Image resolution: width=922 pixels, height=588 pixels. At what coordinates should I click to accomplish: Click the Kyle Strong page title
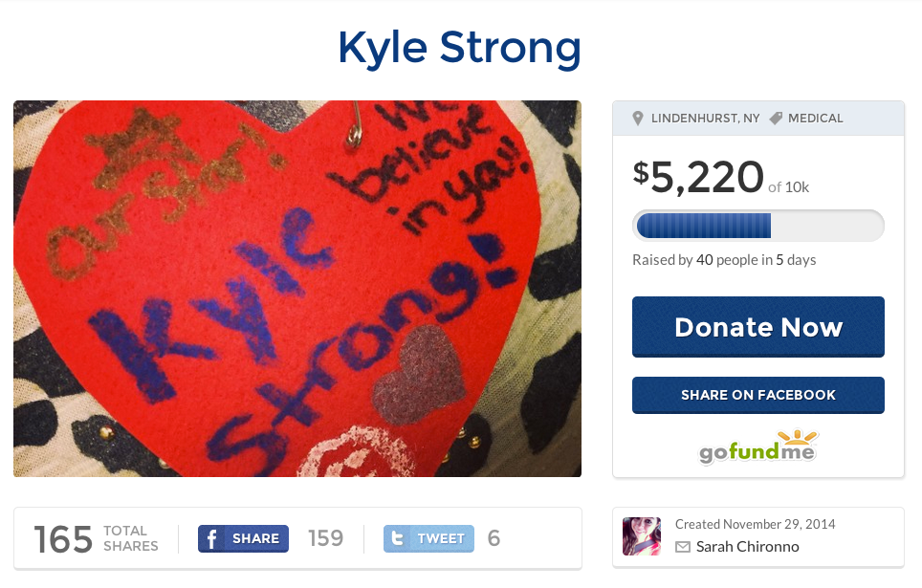point(459,48)
